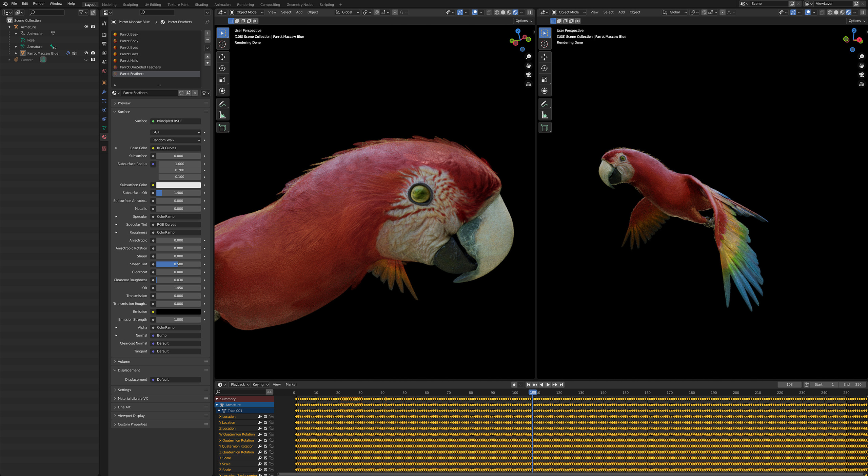Open the Modifier properties wrench tab
This screenshot has height=476, width=868.
click(x=104, y=92)
